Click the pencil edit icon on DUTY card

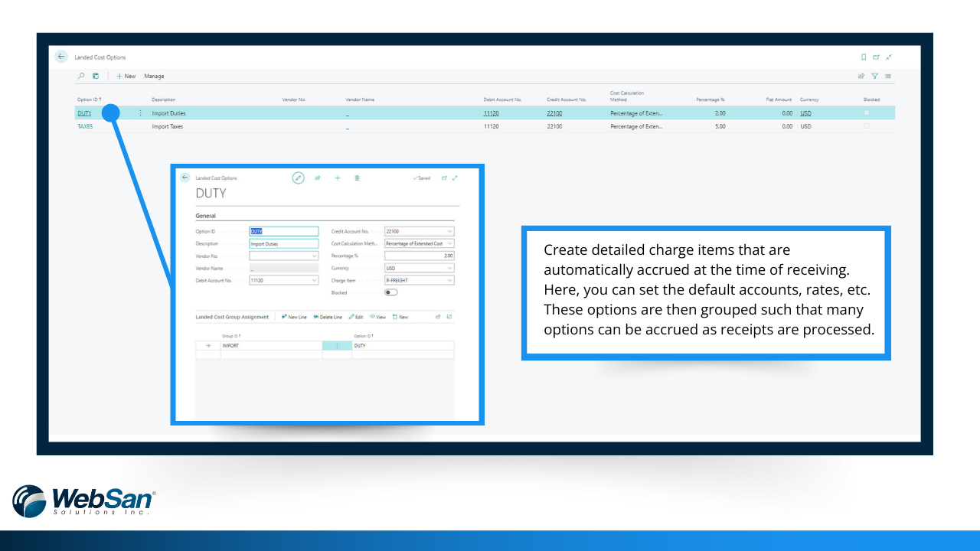click(x=299, y=178)
